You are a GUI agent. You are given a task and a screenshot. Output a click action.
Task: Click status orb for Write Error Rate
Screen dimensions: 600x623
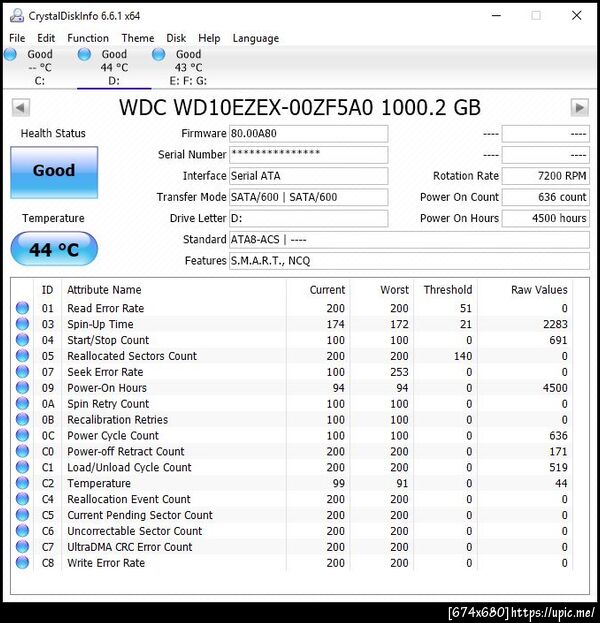pos(22,562)
